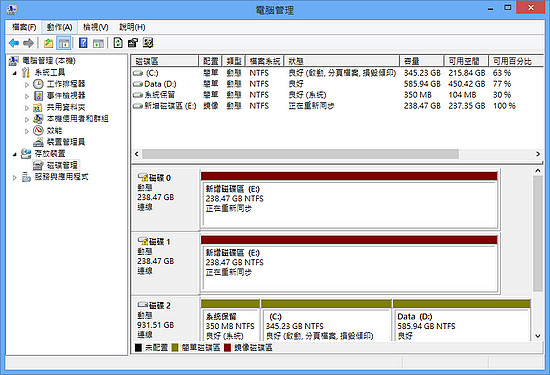Click the 電腦管理 (本機) root computer icon
Viewport: 550px width, 375px height.
coord(13,61)
